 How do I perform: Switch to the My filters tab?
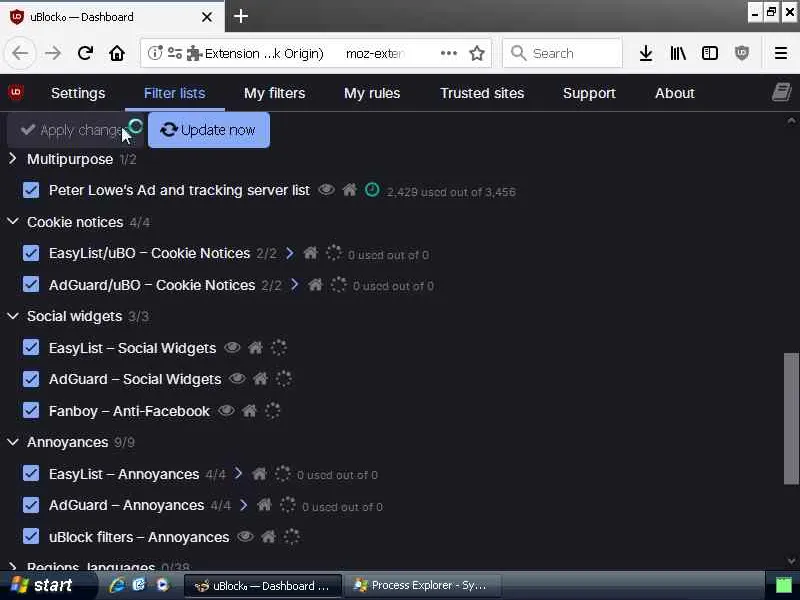[x=274, y=93]
